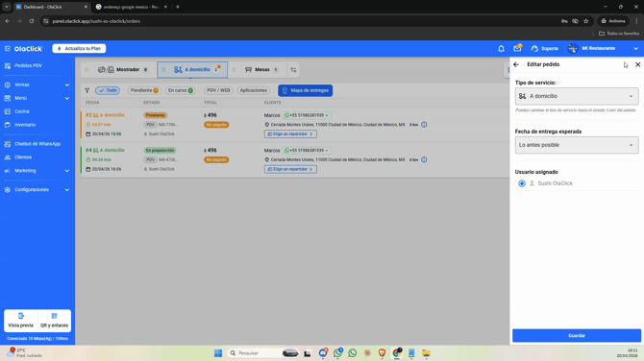Select Sushi OlaClick assigned user radio

522,183
